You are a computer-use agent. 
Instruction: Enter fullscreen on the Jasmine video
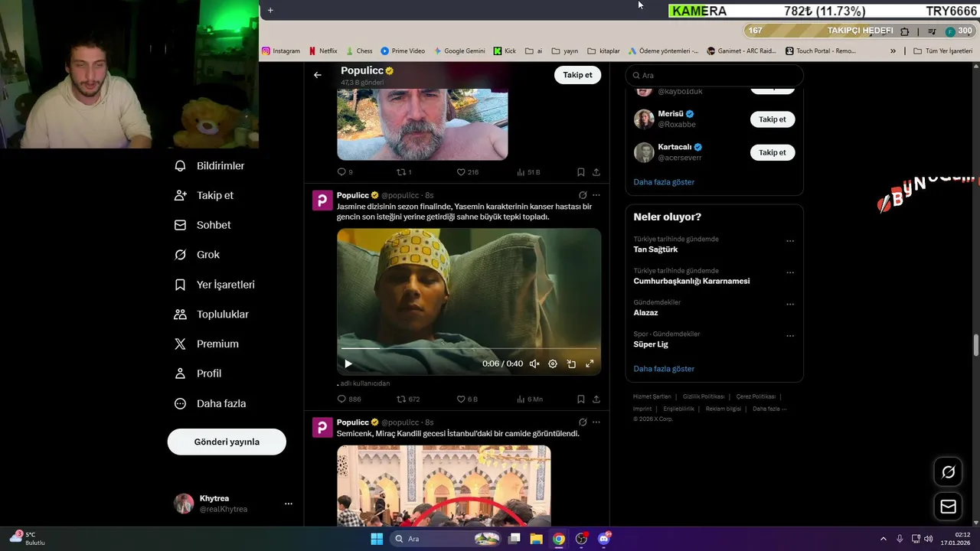[x=590, y=364]
